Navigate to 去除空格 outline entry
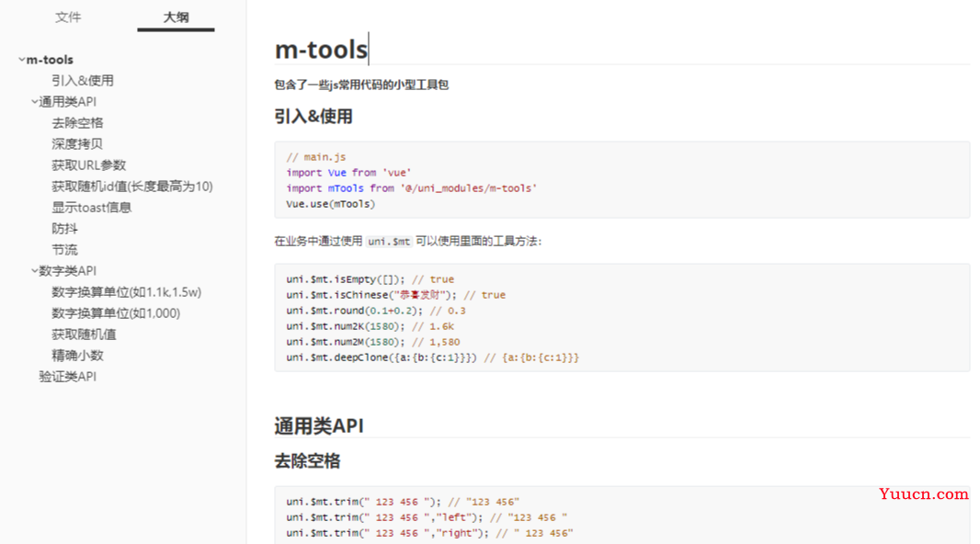 click(x=77, y=123)
